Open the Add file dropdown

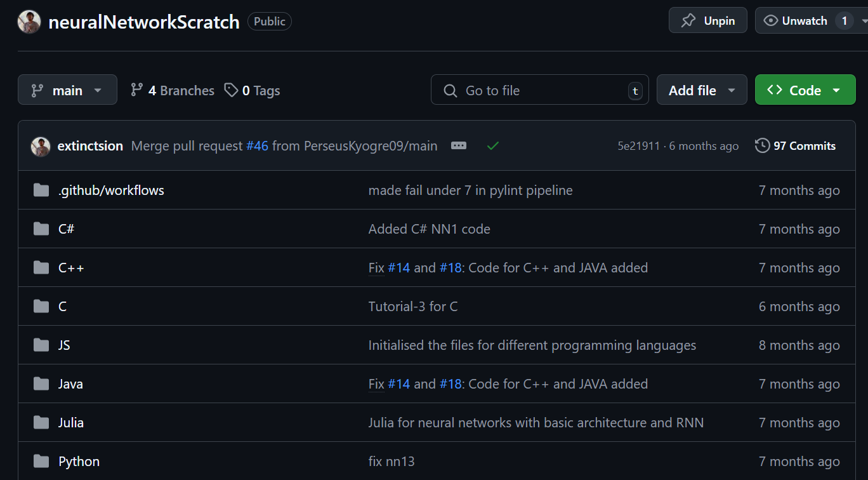click(x=702, y=90)
